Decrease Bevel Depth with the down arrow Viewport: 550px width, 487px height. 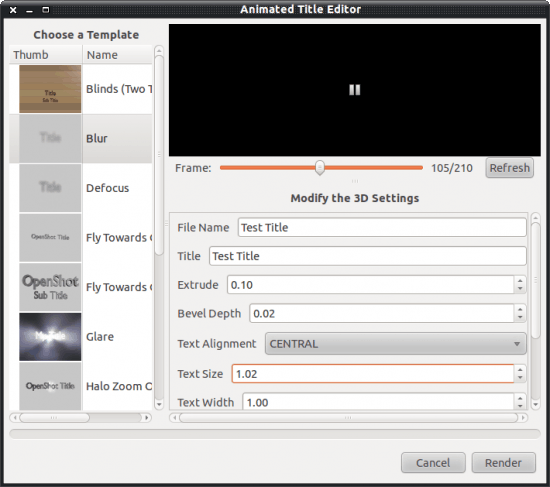tap(520, 318)
